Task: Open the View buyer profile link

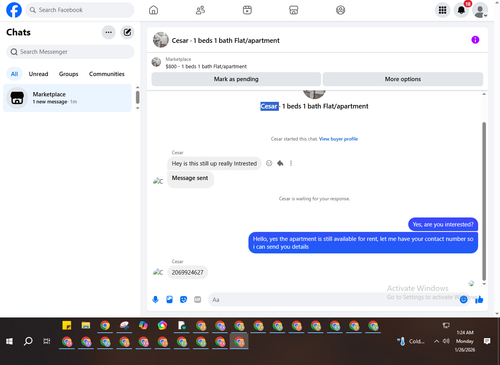Action: tap(338, 139)
